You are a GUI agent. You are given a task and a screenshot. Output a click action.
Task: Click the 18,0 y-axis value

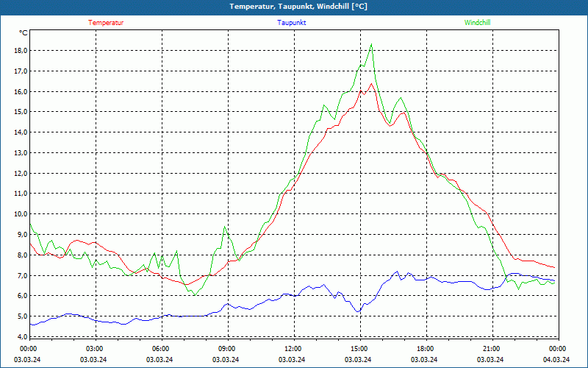coord(21,51)
